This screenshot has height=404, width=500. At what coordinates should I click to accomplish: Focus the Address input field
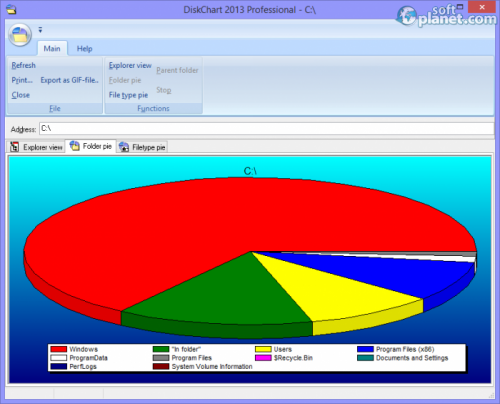267,129
